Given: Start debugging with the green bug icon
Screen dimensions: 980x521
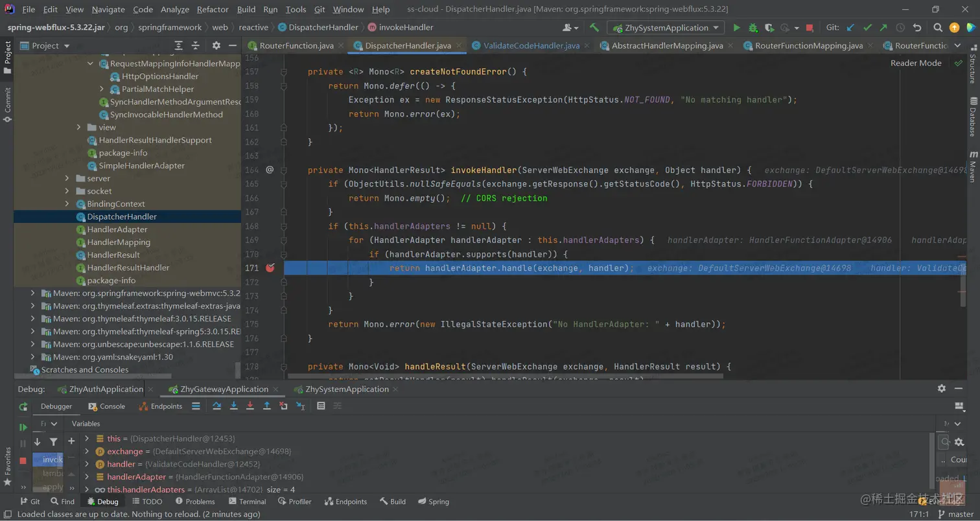Looking at the screenshot, I should (x=753, y=28).
